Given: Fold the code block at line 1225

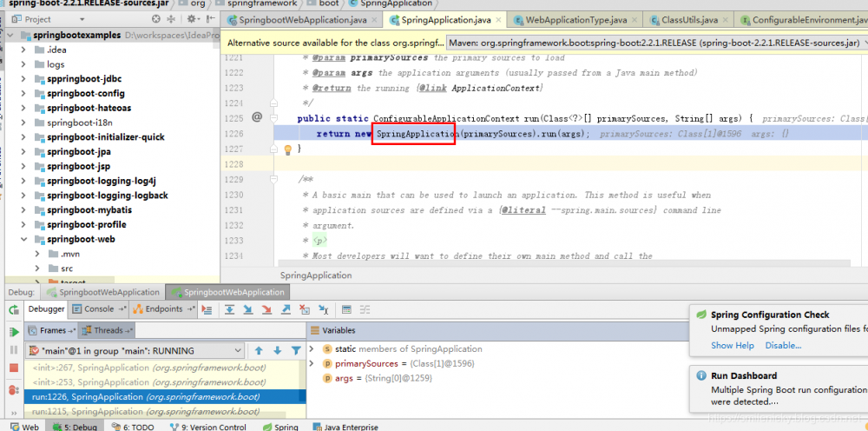Looking at the screenshot, I should pos(273,117).
